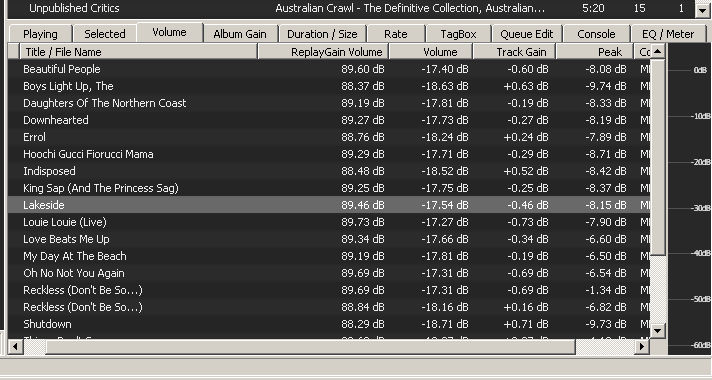Select the highlighted Lakeside track

point(329,205)
